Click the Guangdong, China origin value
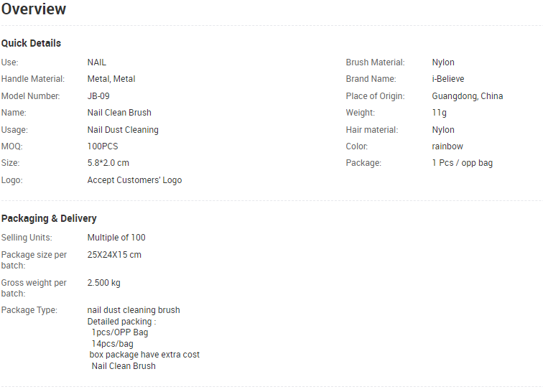543x392 pixels. [x=467, y=96]
